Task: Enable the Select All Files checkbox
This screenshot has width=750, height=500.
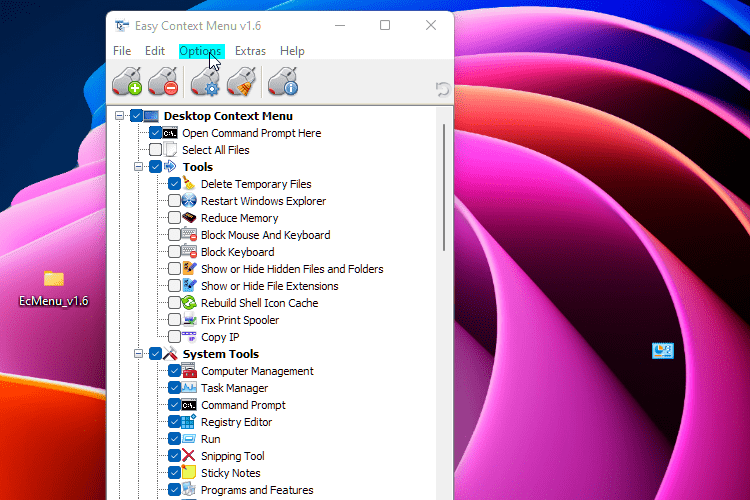Action: (x=155, y=150)
